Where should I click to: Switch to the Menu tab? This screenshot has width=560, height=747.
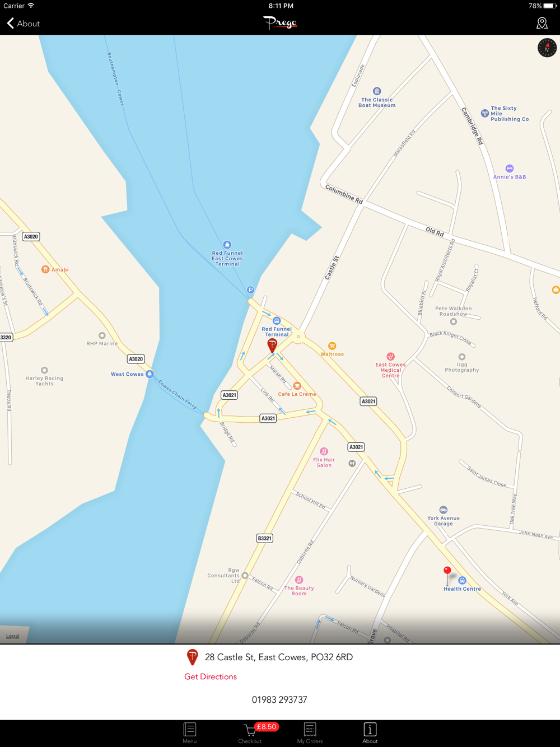(x=190, y=733)
